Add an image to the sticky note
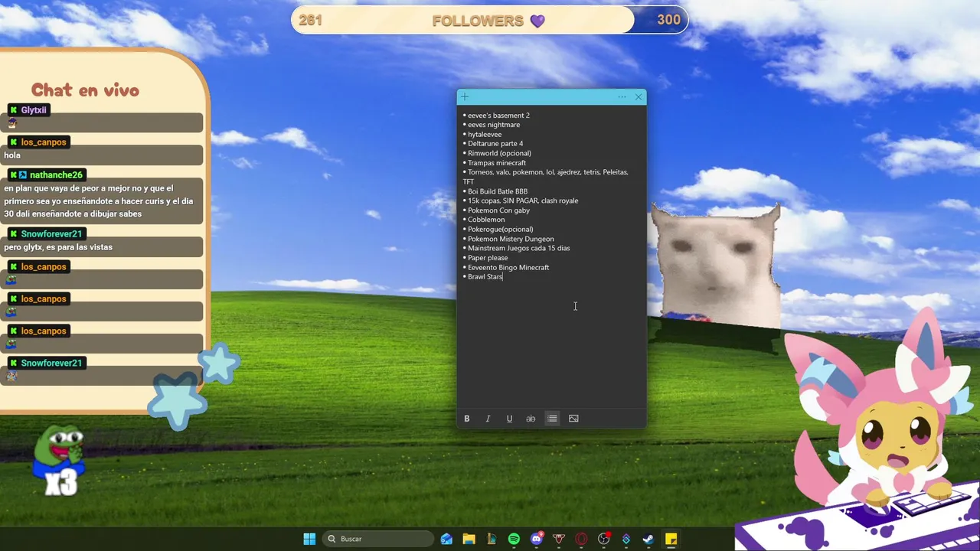The image size is (980, 551). click(x=573, y=419)
